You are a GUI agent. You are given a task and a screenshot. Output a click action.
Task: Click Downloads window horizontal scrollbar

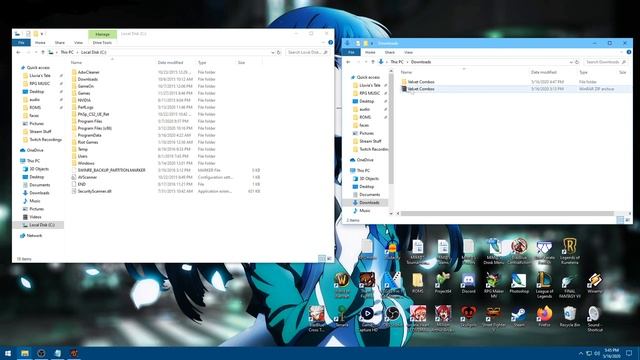pyautogui.click(x=507, y=213)
